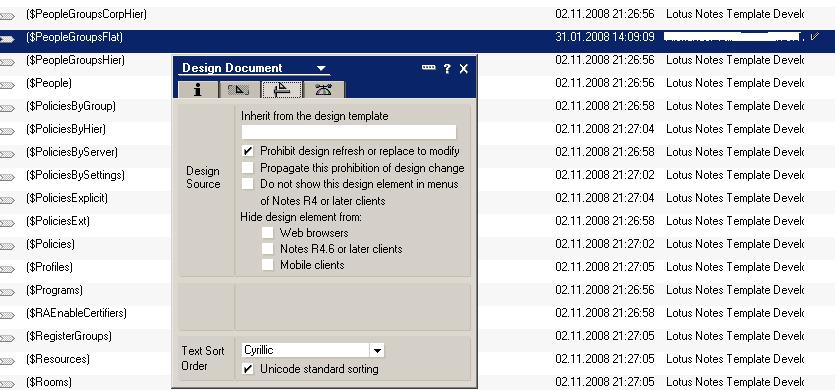The height and width of the screenshot is (390, 835).
Task: Click the view icon beside ($Policies)
Action: [7, 247]
